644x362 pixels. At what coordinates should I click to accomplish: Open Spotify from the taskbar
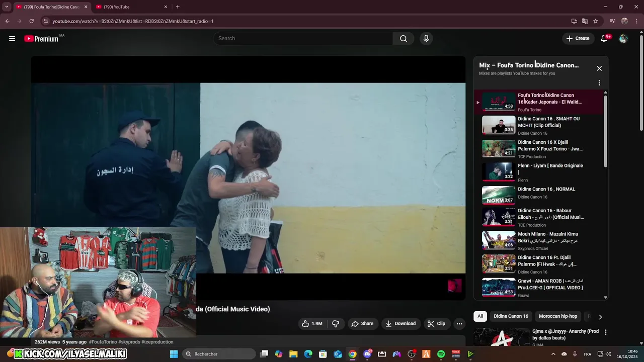coord(441,354)
